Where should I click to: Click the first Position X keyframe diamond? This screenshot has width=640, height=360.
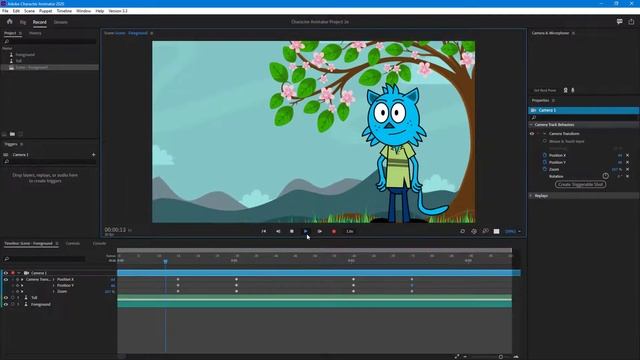[178, 280]
